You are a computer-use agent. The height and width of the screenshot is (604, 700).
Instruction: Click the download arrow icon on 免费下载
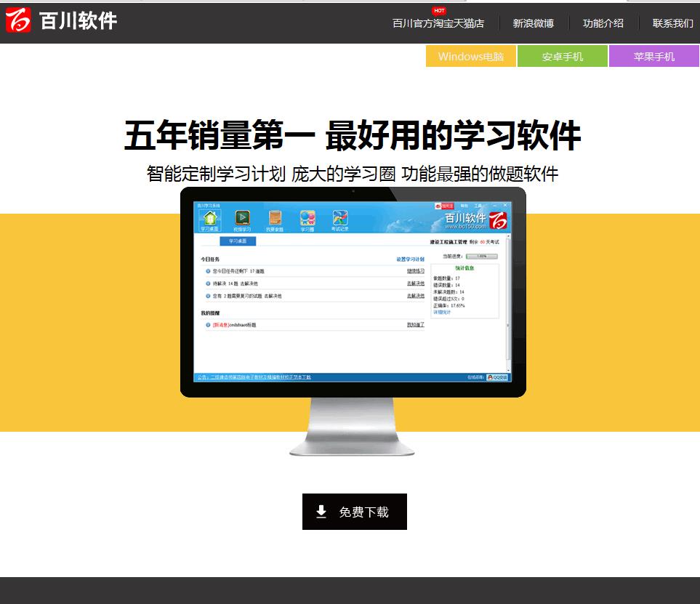tap(321, 512)
